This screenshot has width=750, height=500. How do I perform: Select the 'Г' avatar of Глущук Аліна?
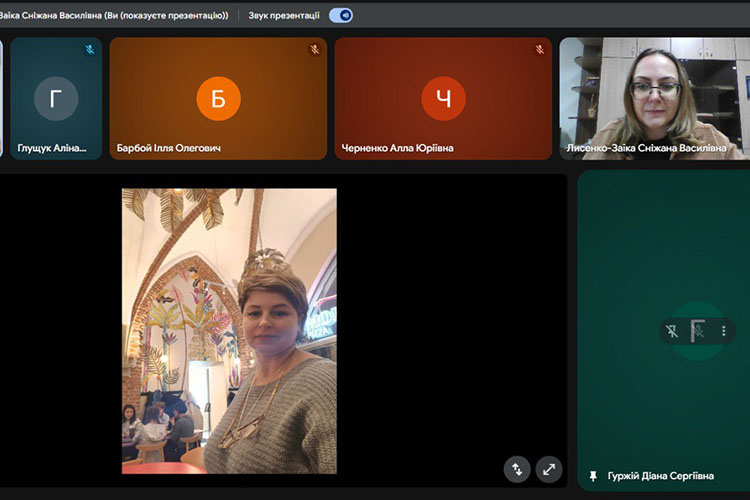(x=56, y=98)
